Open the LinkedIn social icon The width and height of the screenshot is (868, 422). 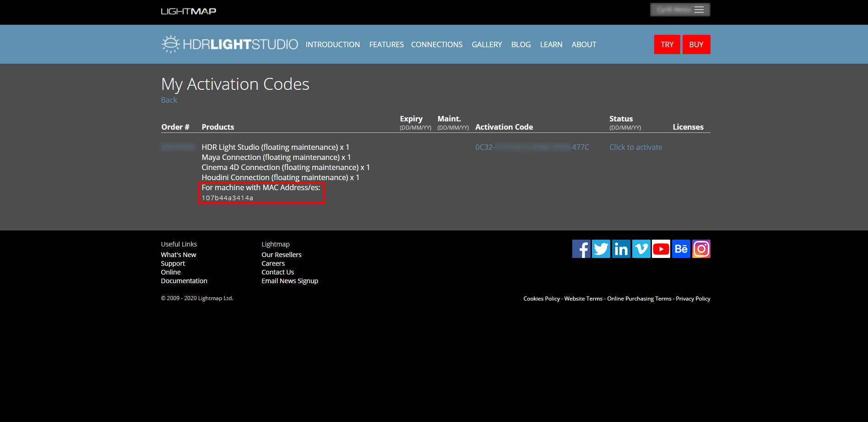621,249
